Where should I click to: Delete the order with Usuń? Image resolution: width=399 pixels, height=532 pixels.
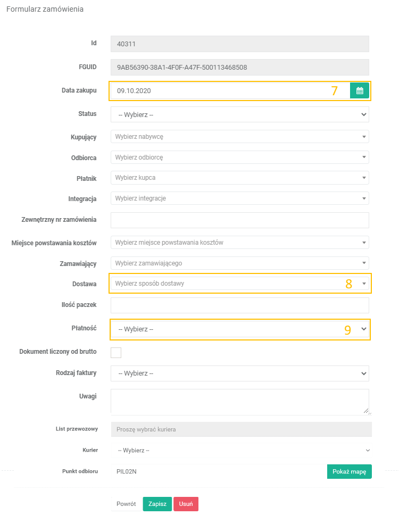[186, 504]
